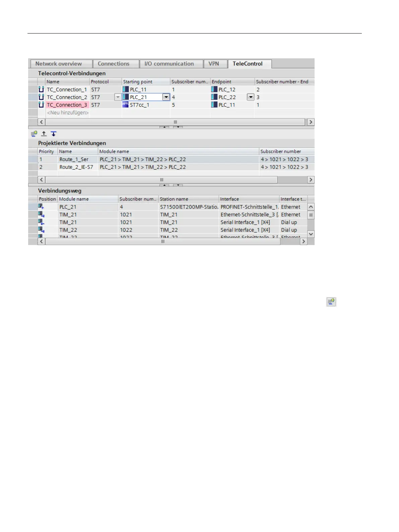Click the TC_Connection_2 connection icon

point(41,97)
